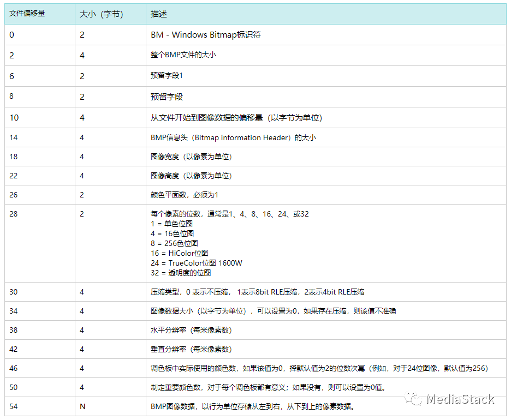This screenshot has width=511, height=420.
Task: Select the 整个BMP文件的大小 description cell
Action: [x=183, y=55]
